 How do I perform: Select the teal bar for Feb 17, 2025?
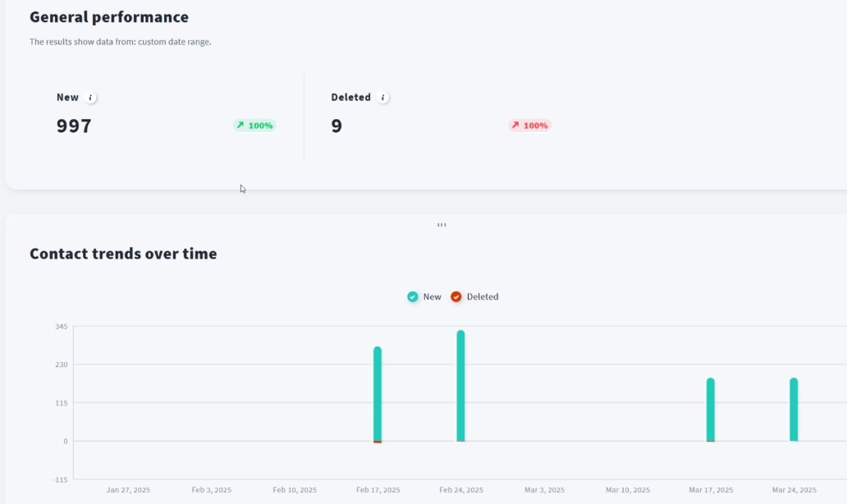(378, 393)
